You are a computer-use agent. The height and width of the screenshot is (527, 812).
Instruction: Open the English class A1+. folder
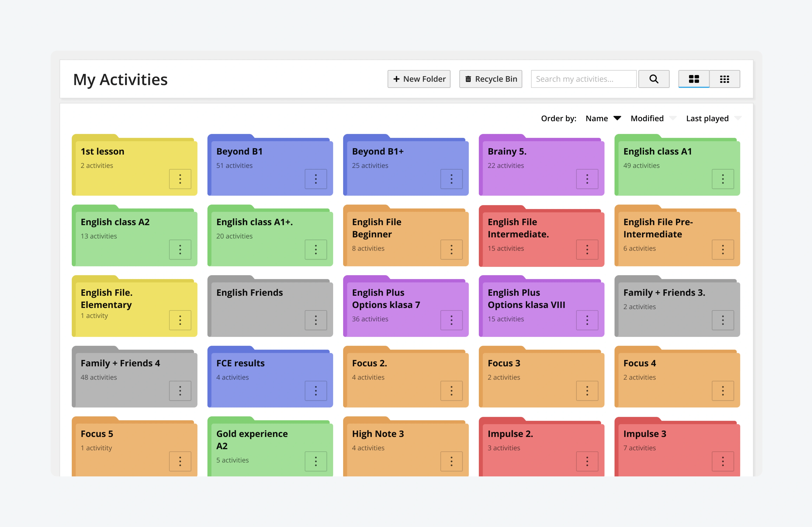[x=270, y=236]
